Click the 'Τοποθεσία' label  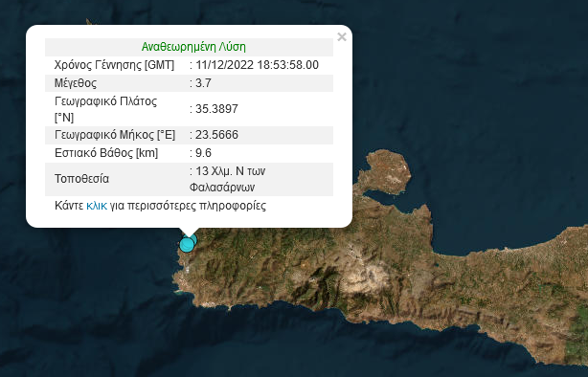[x=81, y=179]
